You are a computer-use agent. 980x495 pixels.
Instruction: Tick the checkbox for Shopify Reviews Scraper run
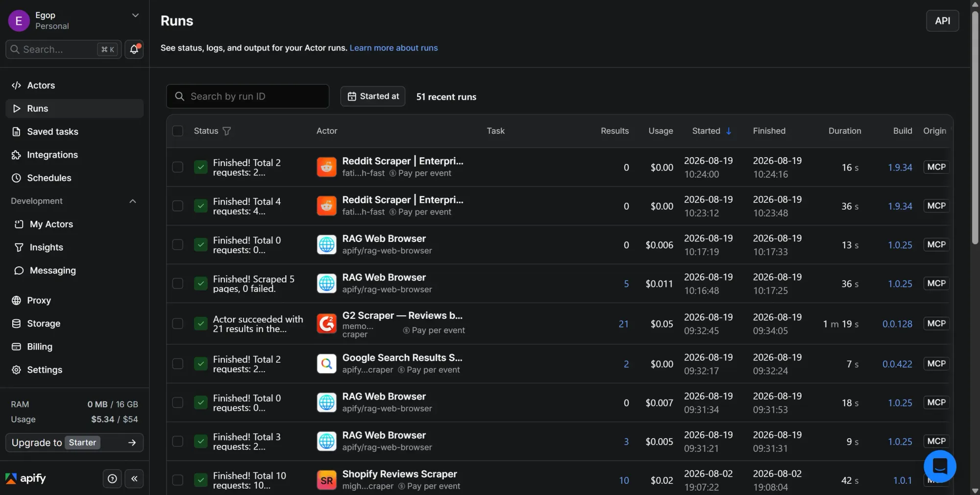pyautogui.click(x=178, y=480)
